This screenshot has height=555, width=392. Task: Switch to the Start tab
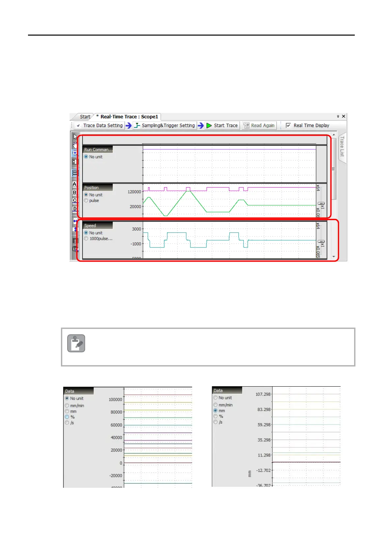tap(85, 117)
